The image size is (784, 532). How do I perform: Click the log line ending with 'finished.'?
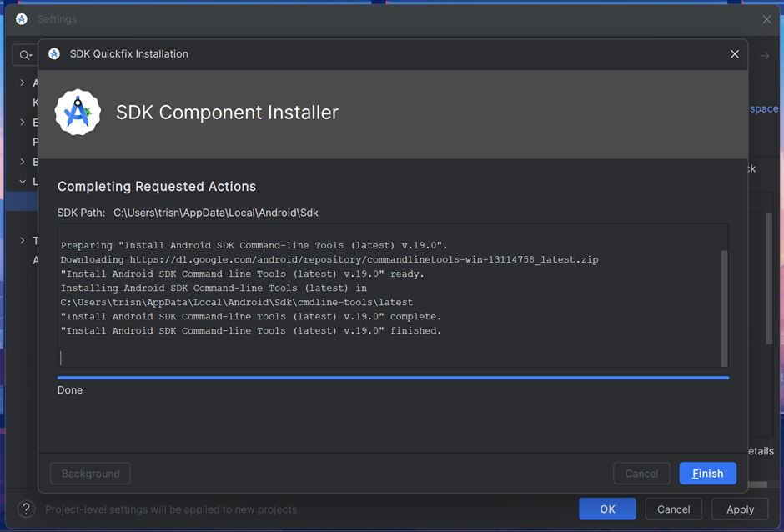(251, 330)
